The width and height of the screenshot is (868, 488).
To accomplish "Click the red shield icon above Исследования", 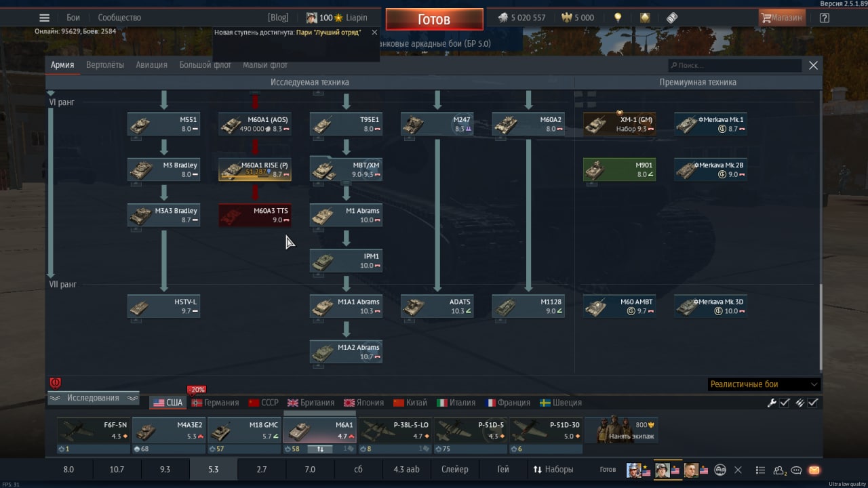I will [56, 384].
